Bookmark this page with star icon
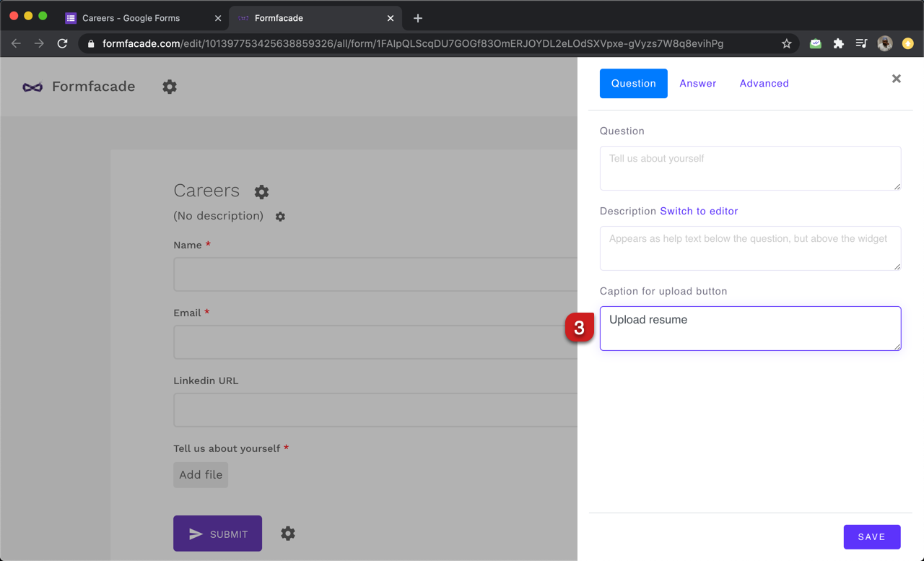This screenshot has height=561, width=924. [786, 44]
